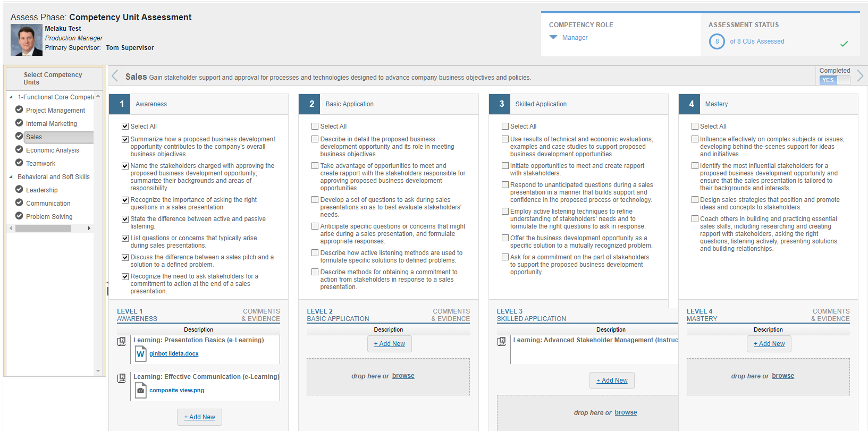This screenshot has width=868, height=431.
Task: Check 'Design sales strategies that position' item
Action: 695,199
